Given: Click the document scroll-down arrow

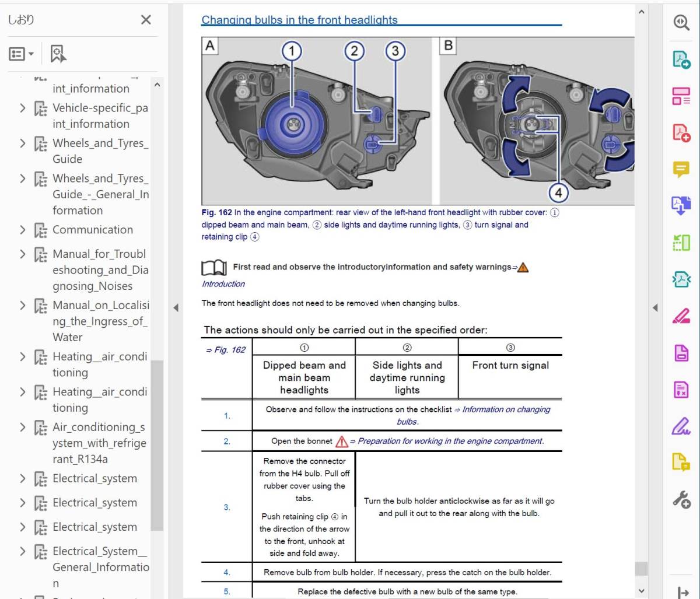Looking at the screenshot, I should (x=642, y=591).
